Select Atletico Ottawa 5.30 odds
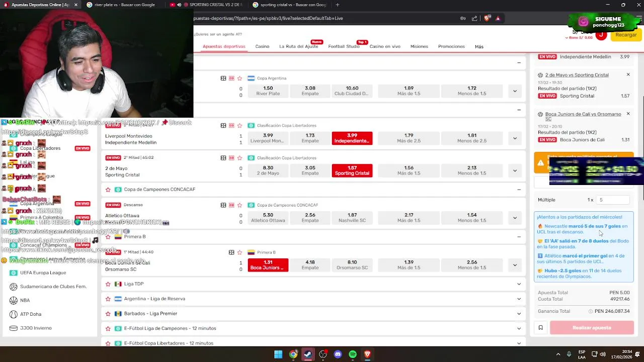 coord(268,218)
